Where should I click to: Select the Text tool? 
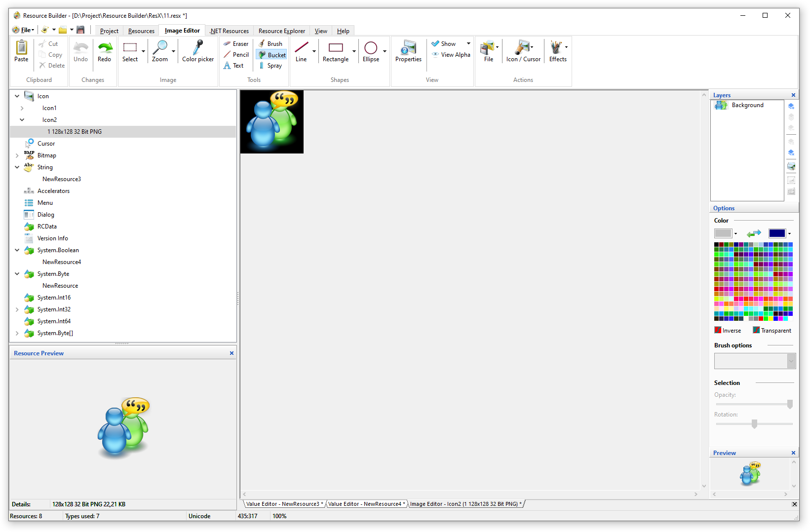(x=233, y=66)
